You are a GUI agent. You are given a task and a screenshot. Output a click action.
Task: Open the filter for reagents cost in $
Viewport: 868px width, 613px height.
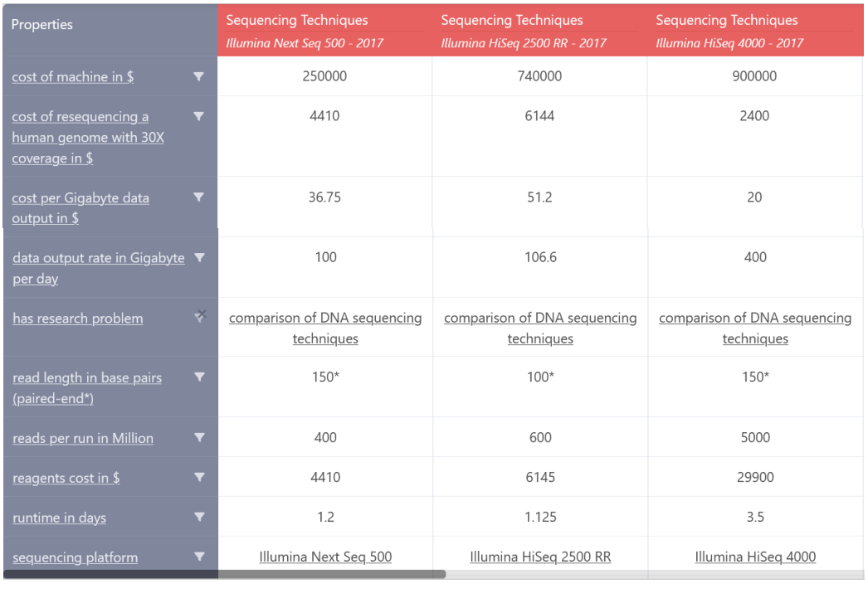198,477
